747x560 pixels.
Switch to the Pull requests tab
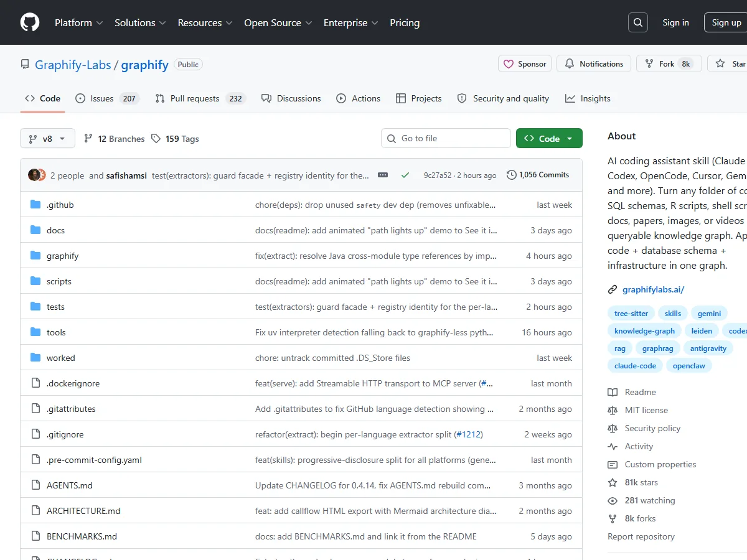pyautogui.click(x=200, y=98)
